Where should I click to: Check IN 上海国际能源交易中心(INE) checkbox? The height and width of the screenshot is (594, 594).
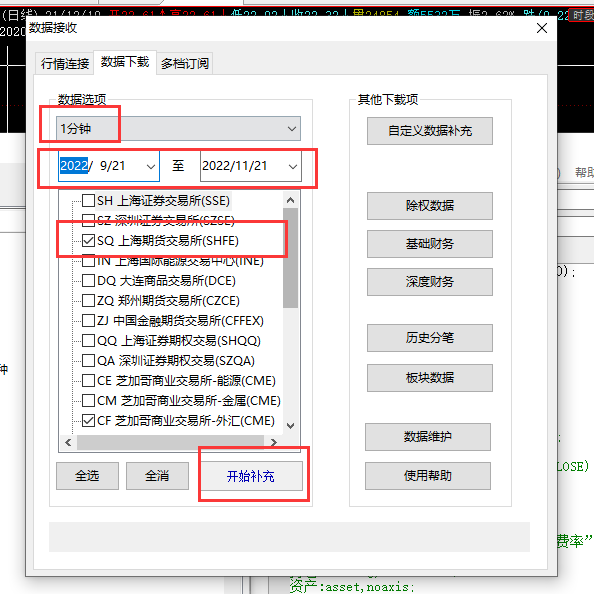click(88, 261)
